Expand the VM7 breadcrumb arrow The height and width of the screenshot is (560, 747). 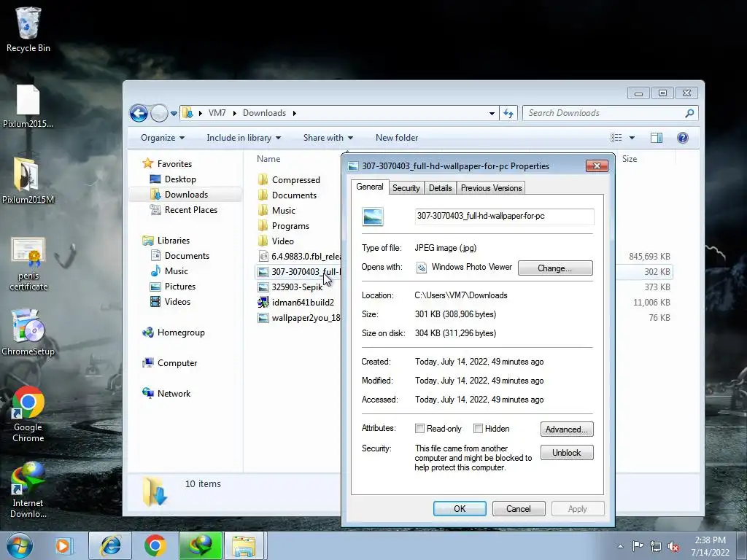[234, 113]
